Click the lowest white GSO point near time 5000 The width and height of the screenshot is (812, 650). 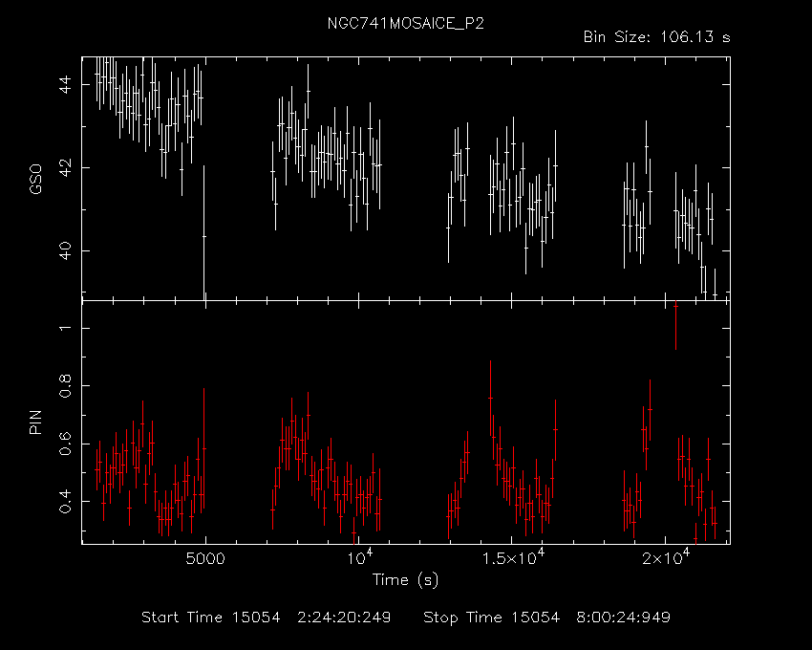pos(204,236)
